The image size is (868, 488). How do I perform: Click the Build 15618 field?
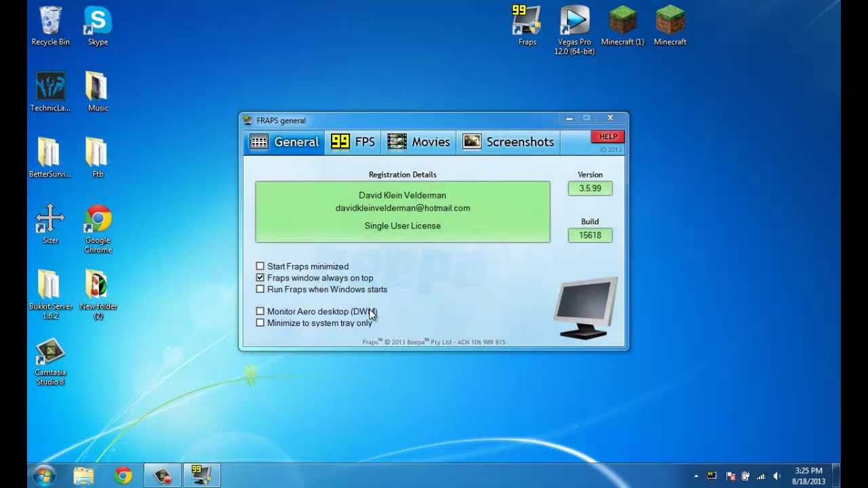click(590, 235)
